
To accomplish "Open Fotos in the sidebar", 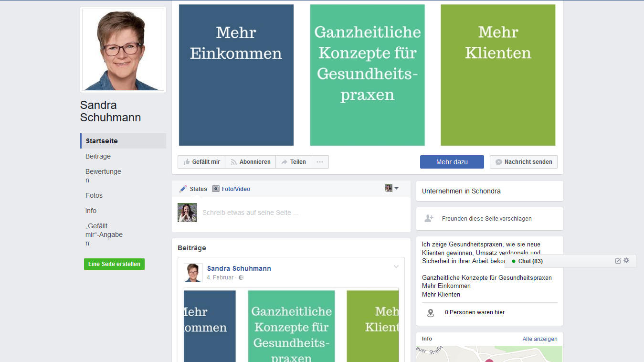I will click(x=94, y=195).
